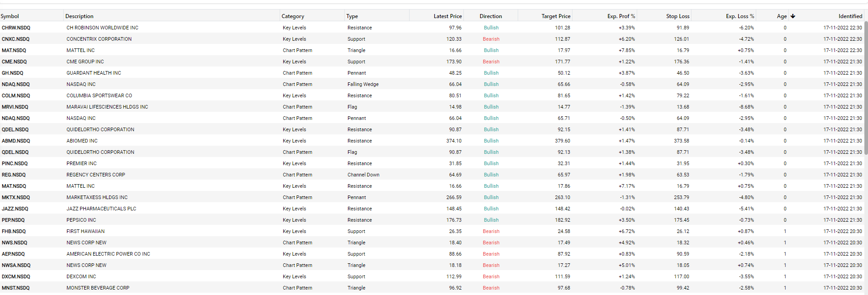
Task: Click ABMD.NSDQ symbol cell
Action: click(x=15, y=141)
